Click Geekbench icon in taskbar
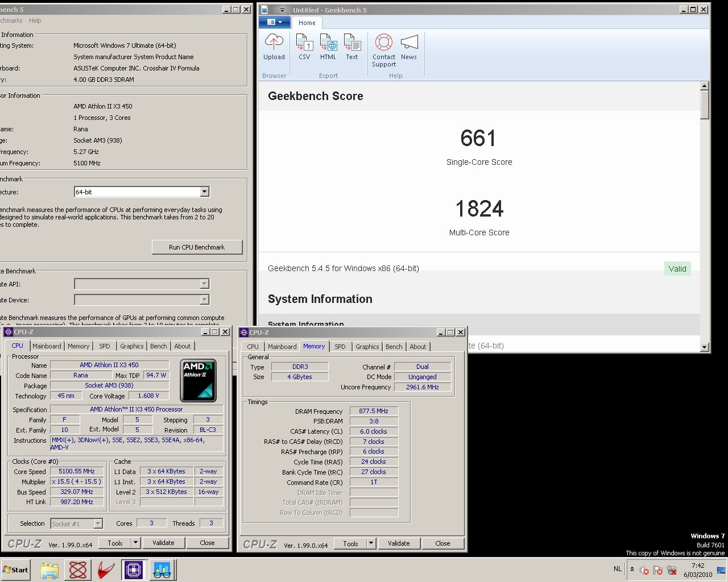728x582 pixels. pyautogui.click(x=162, y=570)
